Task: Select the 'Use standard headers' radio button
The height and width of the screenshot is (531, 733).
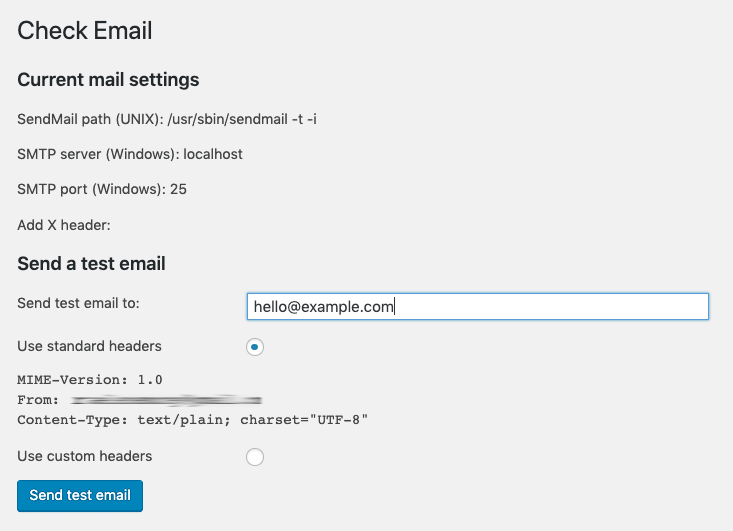Action: 255,347
